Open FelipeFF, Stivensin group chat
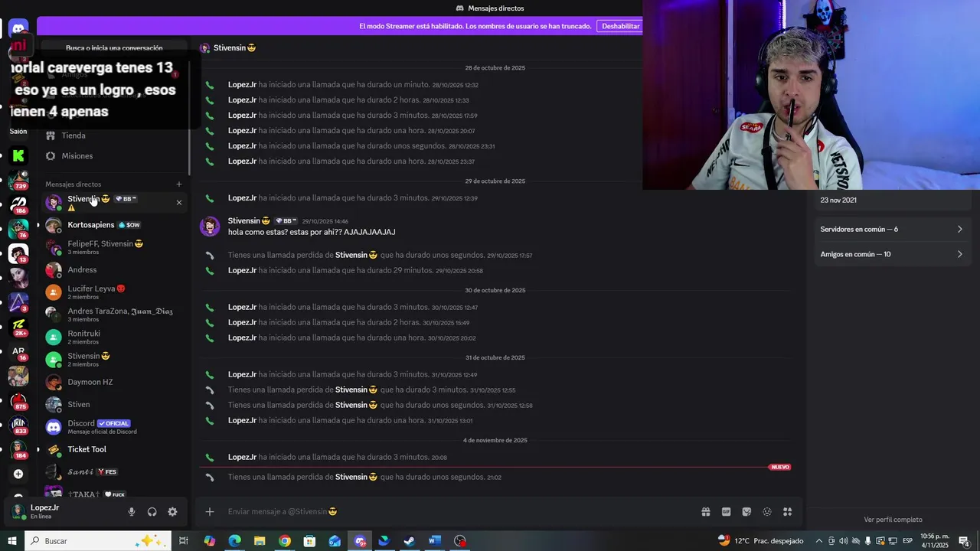 coord(113,247)
